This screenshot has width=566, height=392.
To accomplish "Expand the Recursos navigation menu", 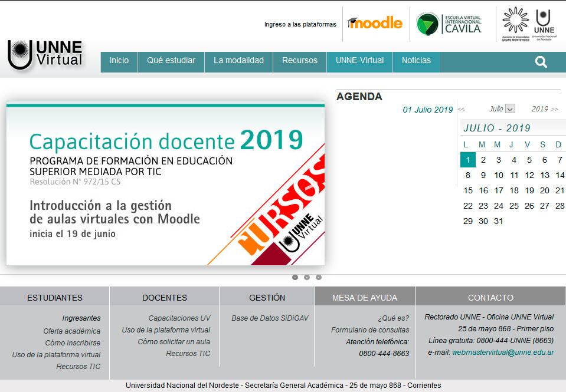I will (300, 61).
